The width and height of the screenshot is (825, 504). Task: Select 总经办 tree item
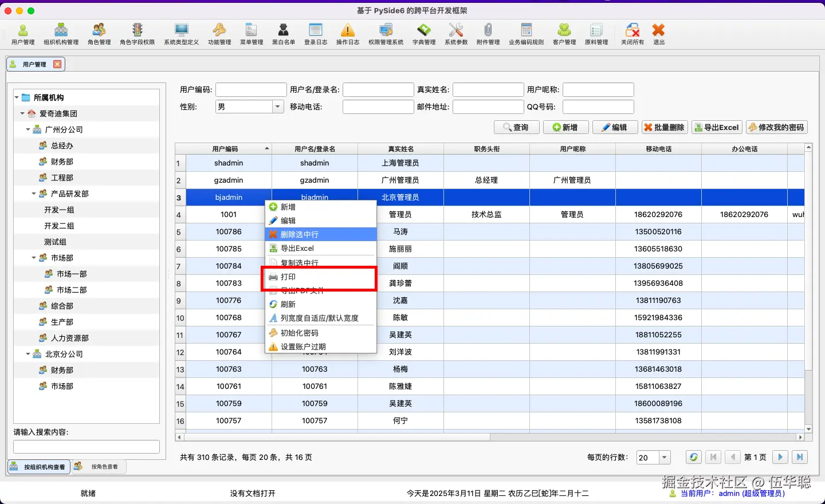(x=62, y=145)
